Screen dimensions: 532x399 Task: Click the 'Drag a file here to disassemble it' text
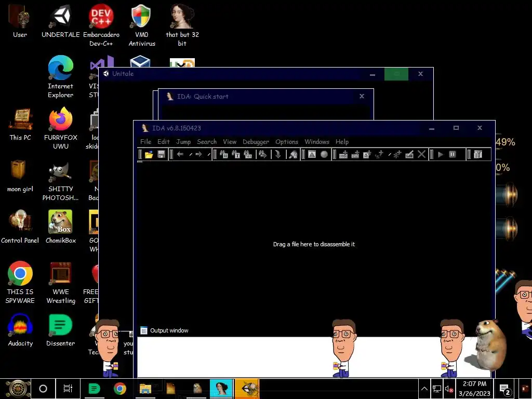pos(314,244)
